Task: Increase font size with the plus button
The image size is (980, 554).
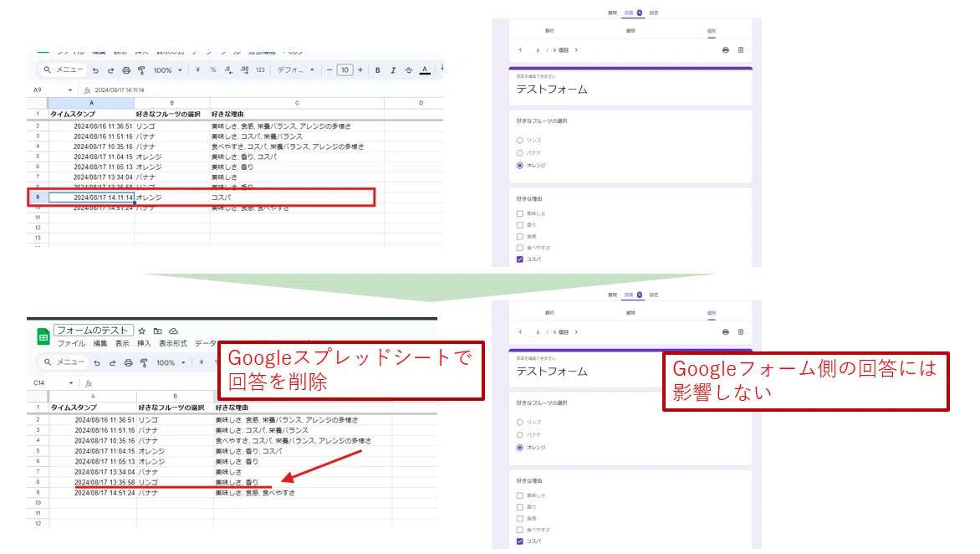Action: (360, 70)
